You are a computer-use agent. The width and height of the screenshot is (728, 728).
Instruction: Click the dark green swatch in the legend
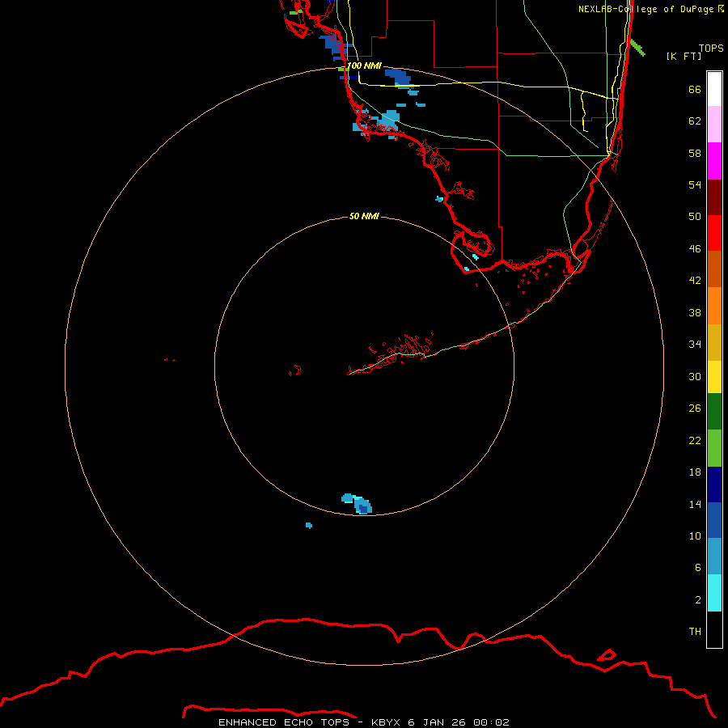(x=714, y=412)
